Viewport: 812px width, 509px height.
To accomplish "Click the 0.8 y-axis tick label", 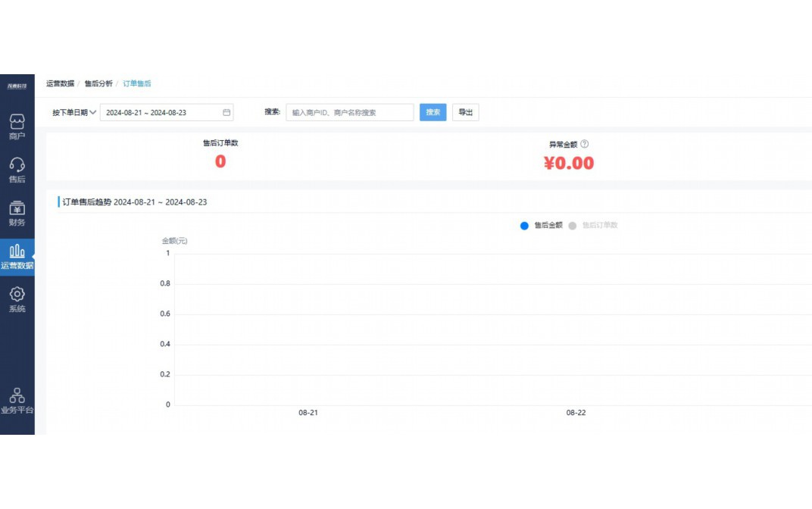I will (x=165, y=283).
